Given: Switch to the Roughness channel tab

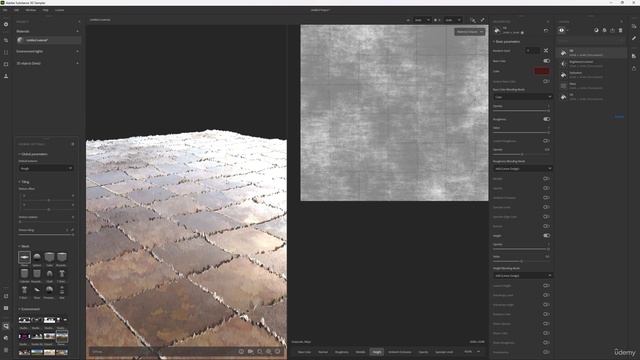Looking at the screenshot, I should pyautogui.click(x=342, y=352).
